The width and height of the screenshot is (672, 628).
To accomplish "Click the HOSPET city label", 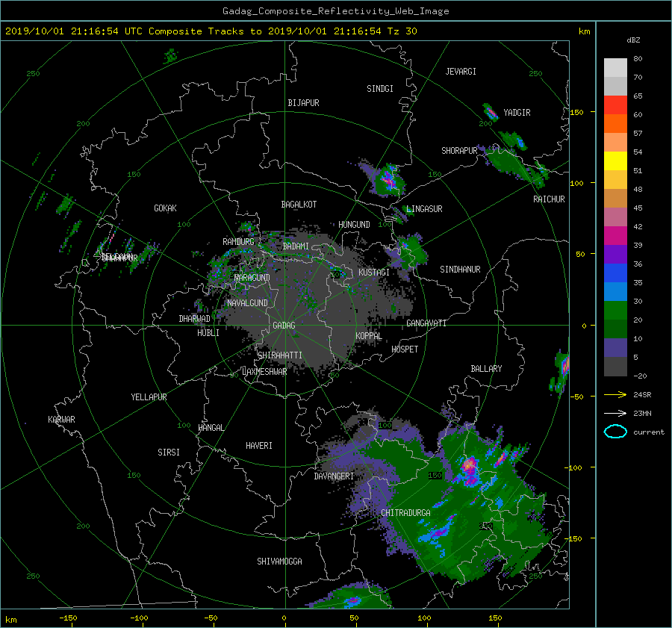I will 405,349.
